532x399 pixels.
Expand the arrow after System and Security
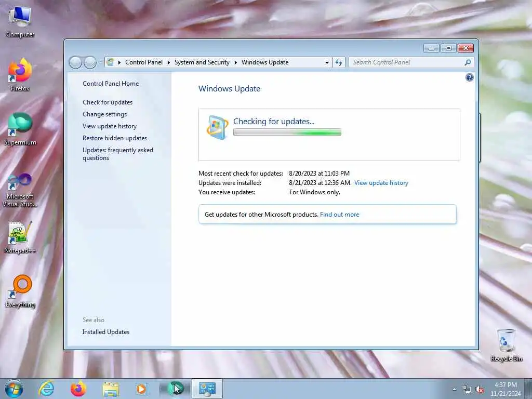pyautogui.click(x=235, y=62)
